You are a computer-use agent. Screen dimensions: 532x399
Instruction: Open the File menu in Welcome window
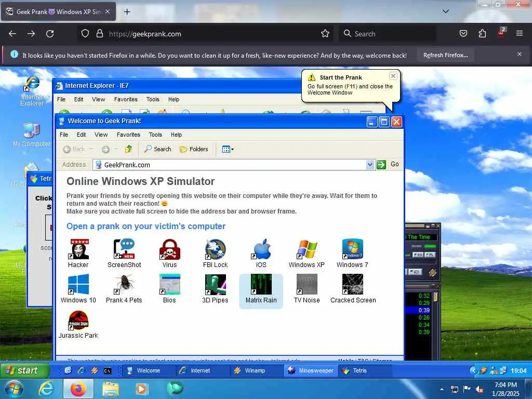64,135
